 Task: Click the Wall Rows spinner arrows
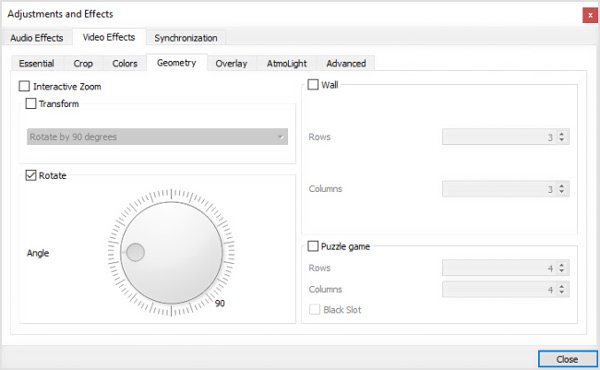click(x=561, y=137)
